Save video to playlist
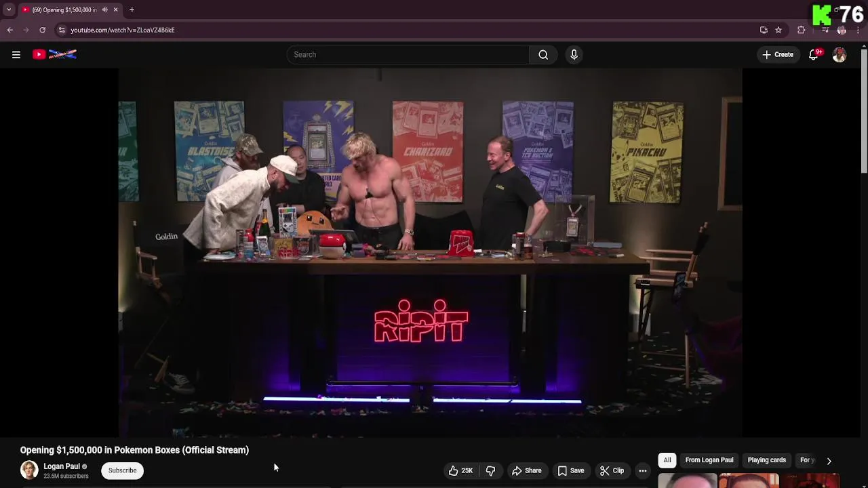Screen dimensions: 868x488 571,470
